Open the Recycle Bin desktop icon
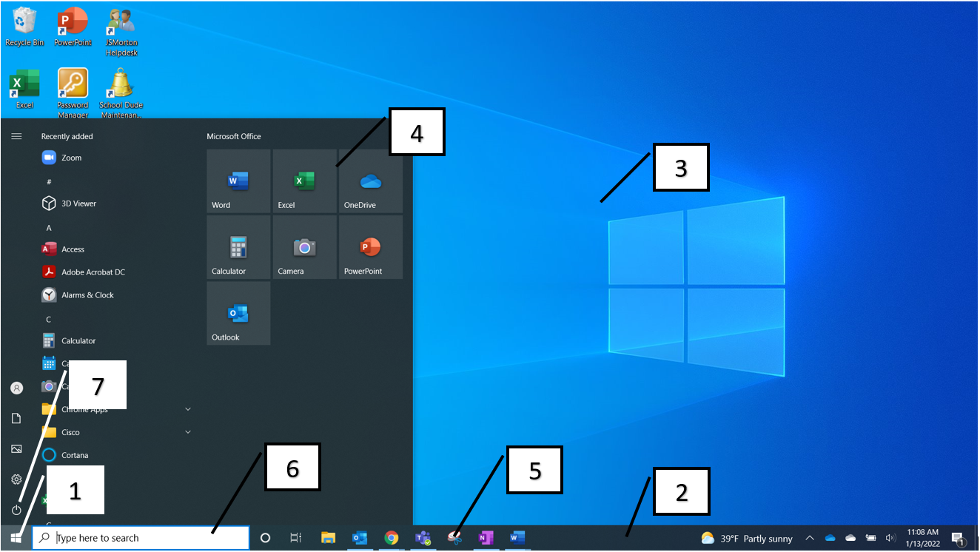Viewport: 980px width, 552px height. click(24, 26)
